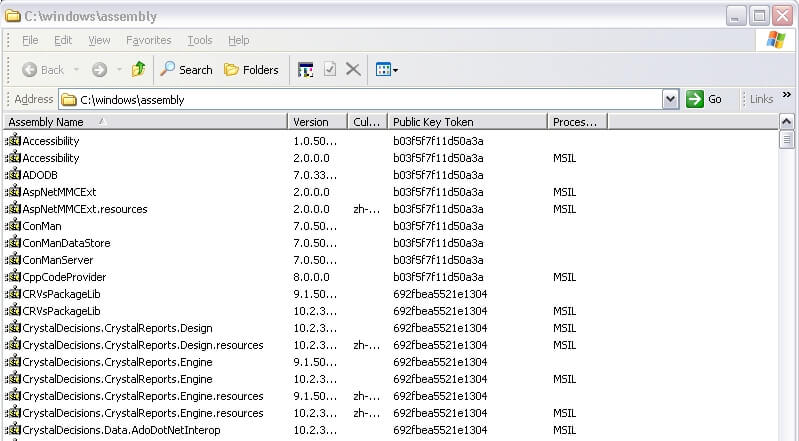799x441 pixels.
Task: Open the Help menu
Action: click(x=238, y=40)
